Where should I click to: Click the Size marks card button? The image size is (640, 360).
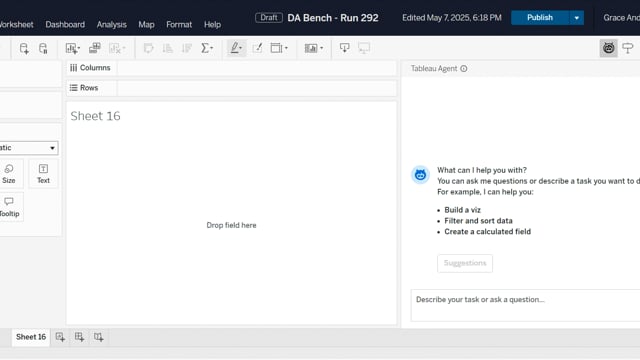(x=9, y=174)
